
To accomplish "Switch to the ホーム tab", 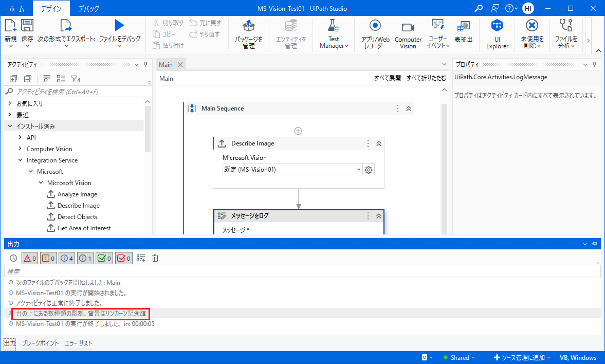I will coord(16,9).
